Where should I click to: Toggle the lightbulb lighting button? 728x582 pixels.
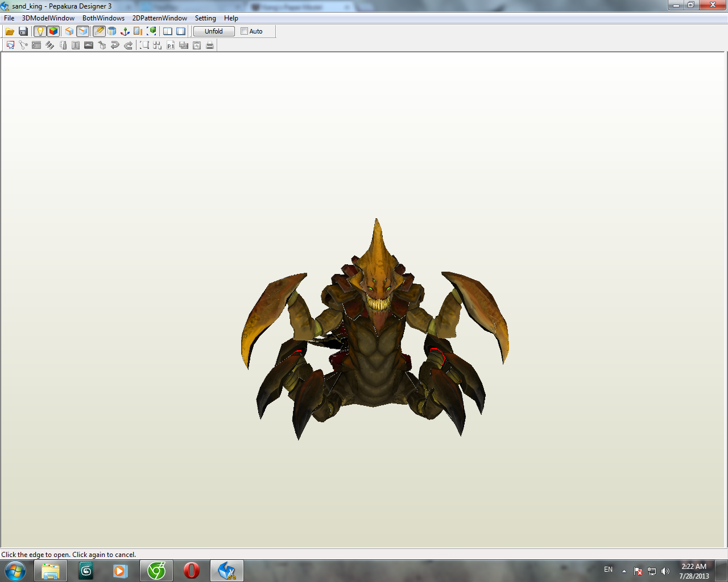tap(40, 31)
